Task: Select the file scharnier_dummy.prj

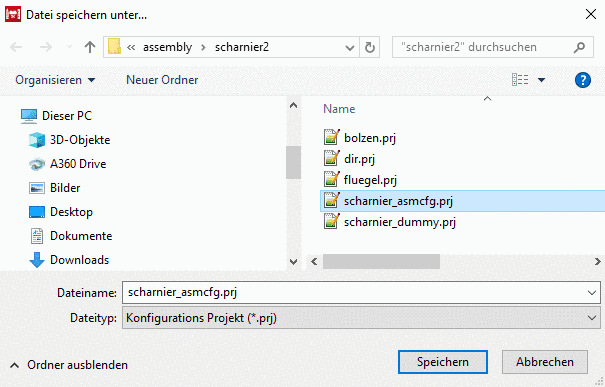Action: pos(400,222)
